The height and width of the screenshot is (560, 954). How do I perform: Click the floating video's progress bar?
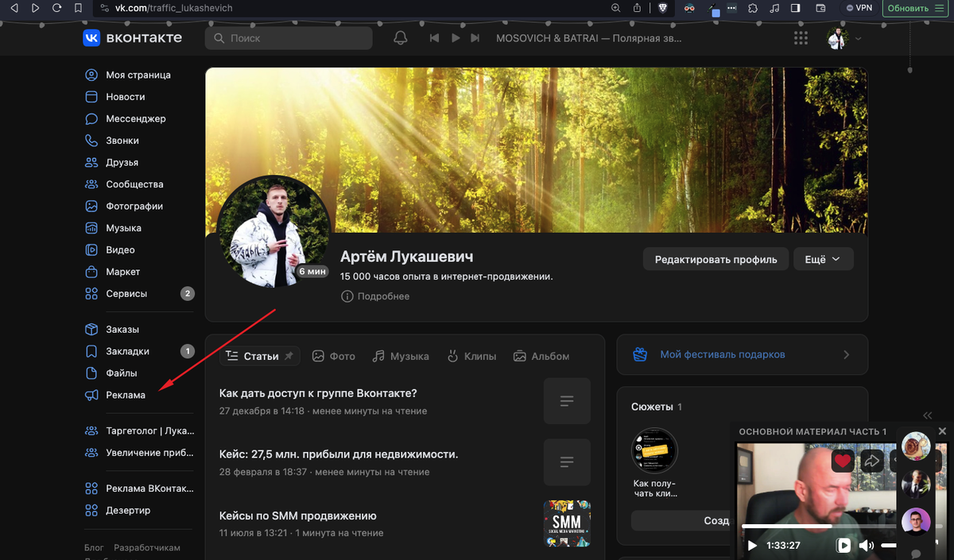click(x=819, y=526)
